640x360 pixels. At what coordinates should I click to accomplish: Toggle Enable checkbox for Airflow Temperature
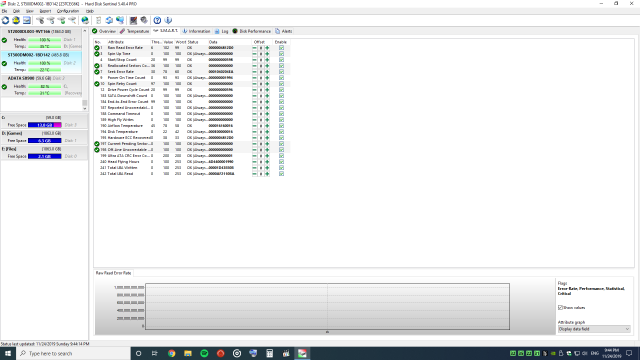pyautogui.click(x=281, y=126)
